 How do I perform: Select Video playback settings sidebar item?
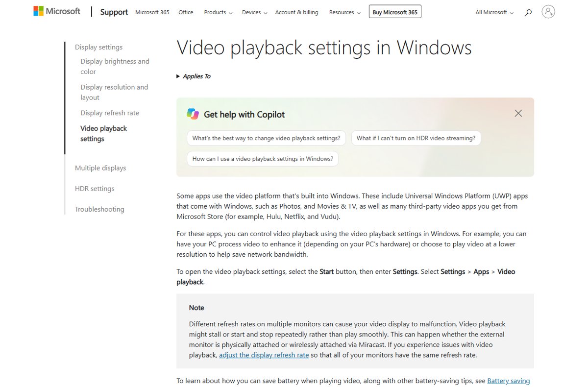pos(103,133)
